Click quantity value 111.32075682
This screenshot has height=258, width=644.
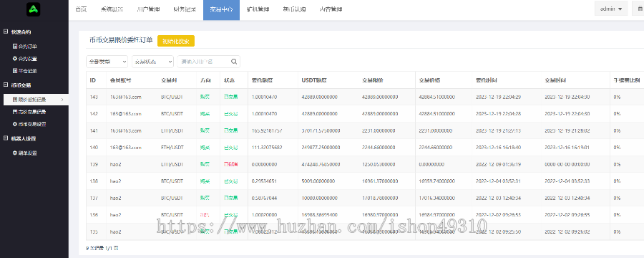(x=267, y=148)
